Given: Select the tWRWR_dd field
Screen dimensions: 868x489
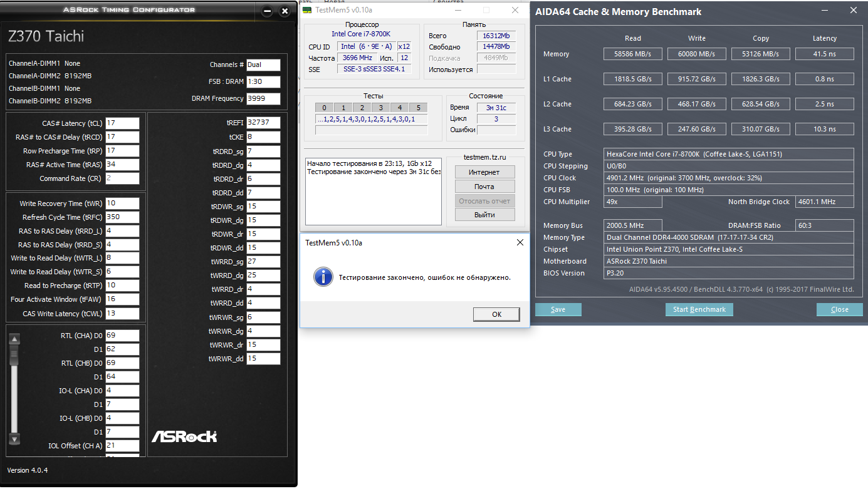Looking at the screenshot, I should (263, 359).
